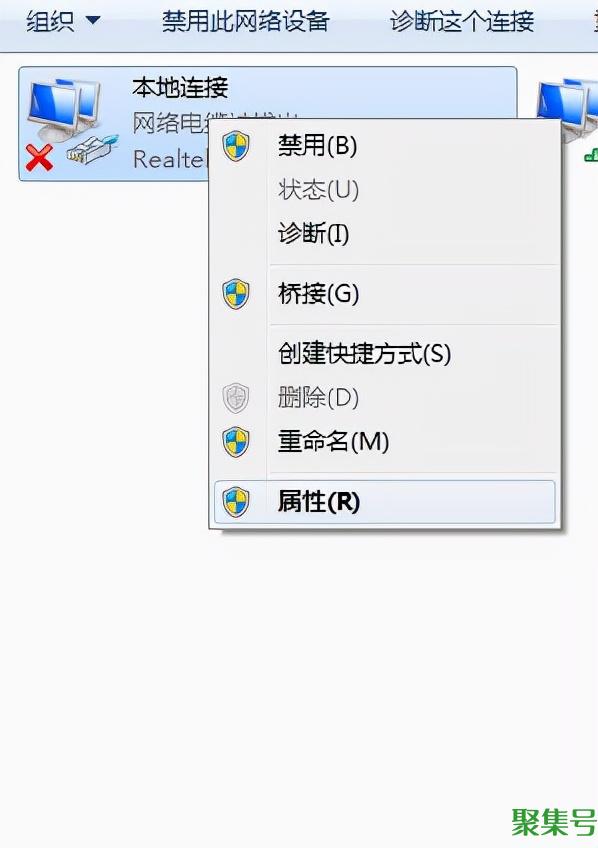Open the 组织 toolbar menu
Image resolution: width=598 pixels, height=848 pixels.
(x=62, y=22)
